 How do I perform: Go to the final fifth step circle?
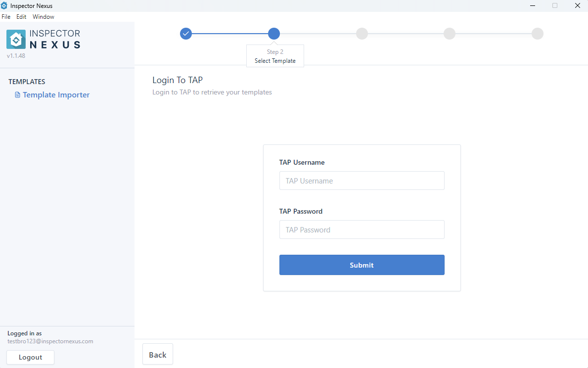[x=538, y=34]
